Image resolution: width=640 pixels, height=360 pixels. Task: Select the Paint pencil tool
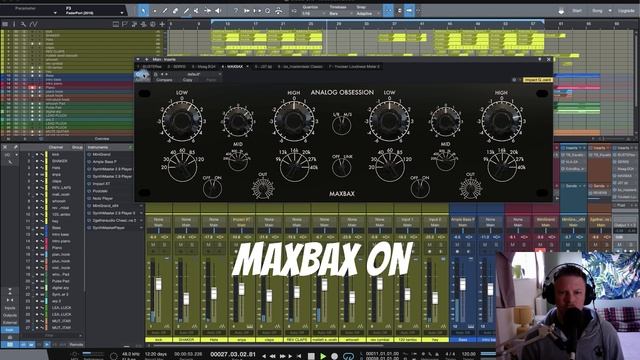pyautogui.click(x=186, y=11)
